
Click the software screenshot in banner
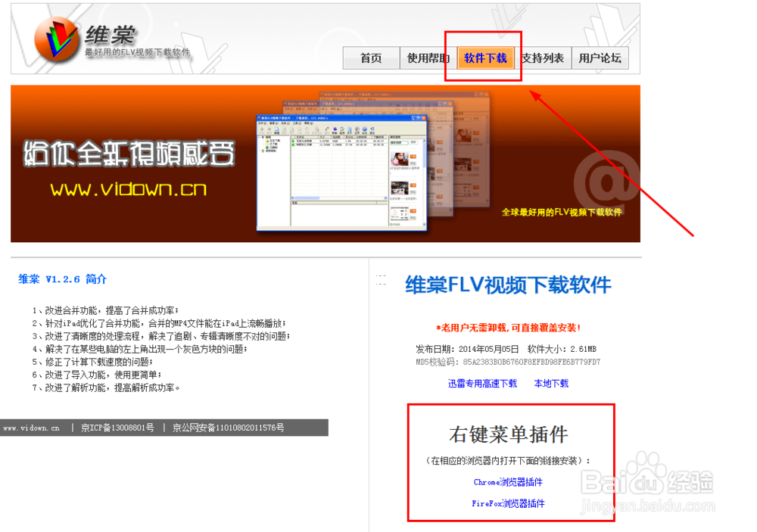tap(341, 173)
